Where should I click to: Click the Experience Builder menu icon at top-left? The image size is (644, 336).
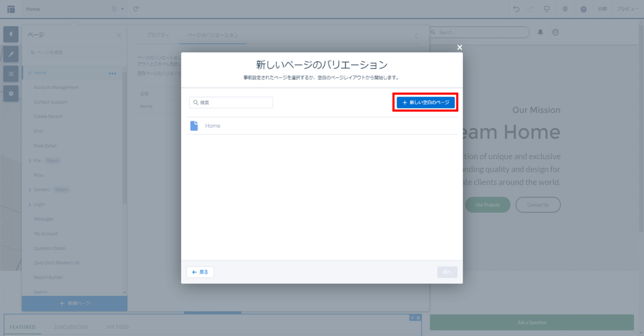(11, 9)
